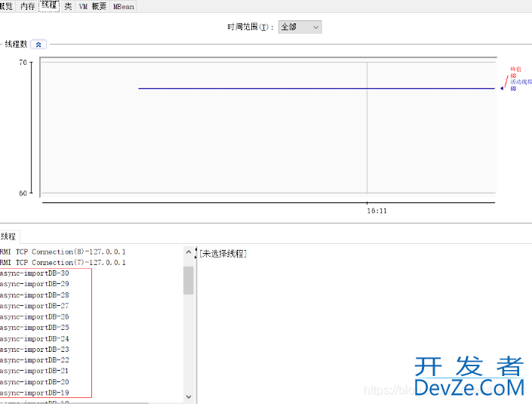Switch to the 内存 tab
Viewport: 532px width, 404px height.
coord(27,7)
